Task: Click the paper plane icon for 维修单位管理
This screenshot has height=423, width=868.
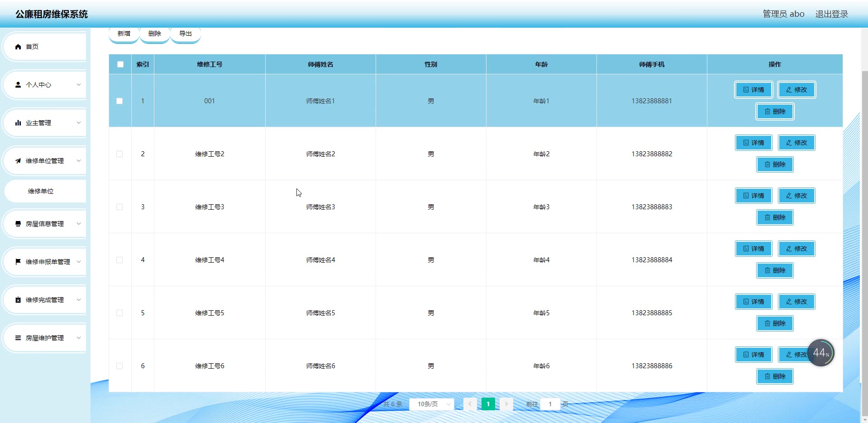Action: click(x=18, y=161)
